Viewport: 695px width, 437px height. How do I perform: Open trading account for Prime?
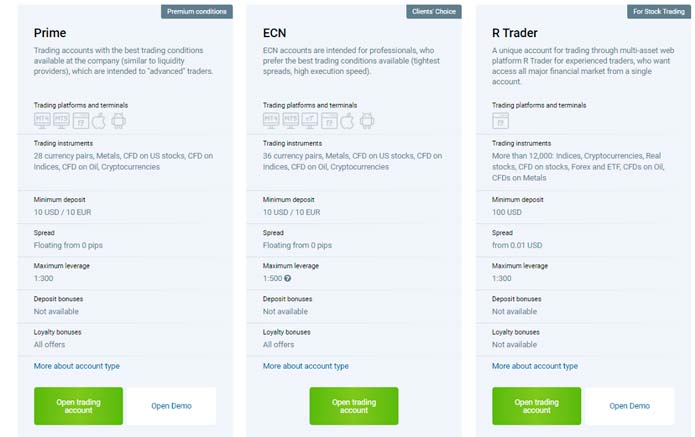pyautogui.click(x=78, y=406)
